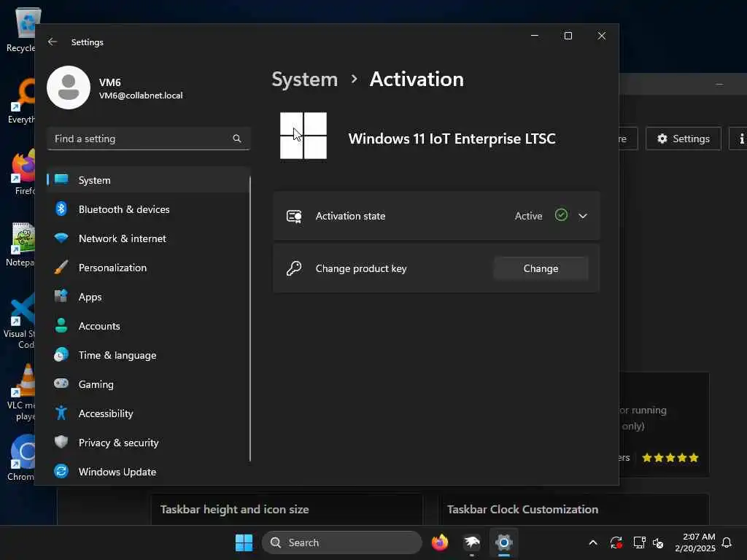Launch Firefox from the taskbar
The image size is (747, 560).
[x=440, y=542]
